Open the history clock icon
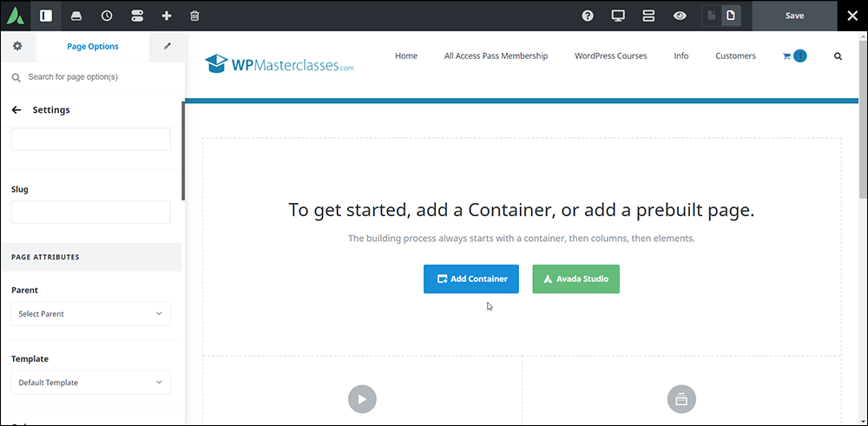Screen dimensions: 868x426 pos(106,16)
